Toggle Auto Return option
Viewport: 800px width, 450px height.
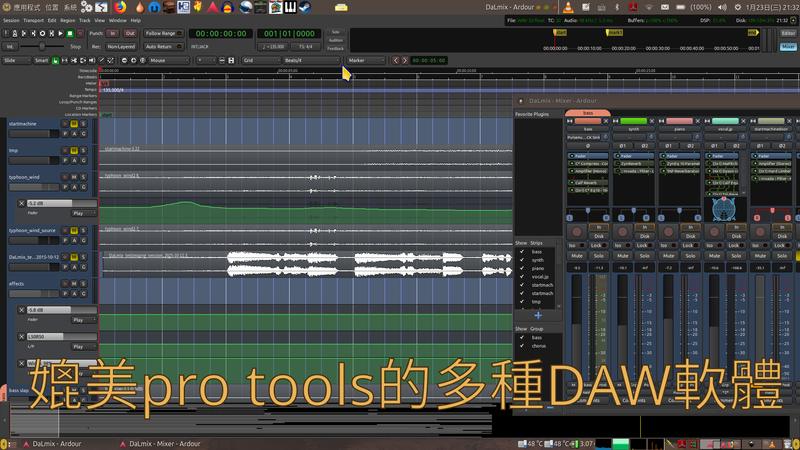pos(163,46)
